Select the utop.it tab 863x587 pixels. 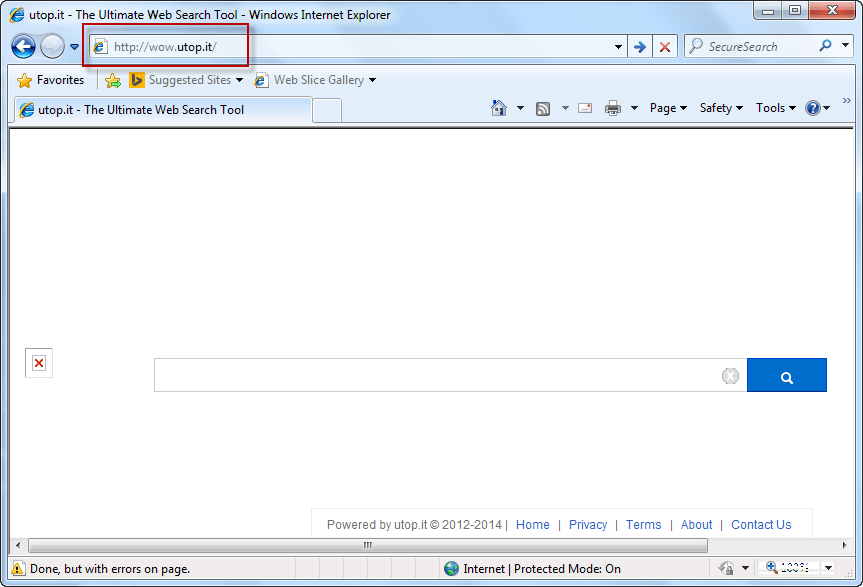point(162,110)
